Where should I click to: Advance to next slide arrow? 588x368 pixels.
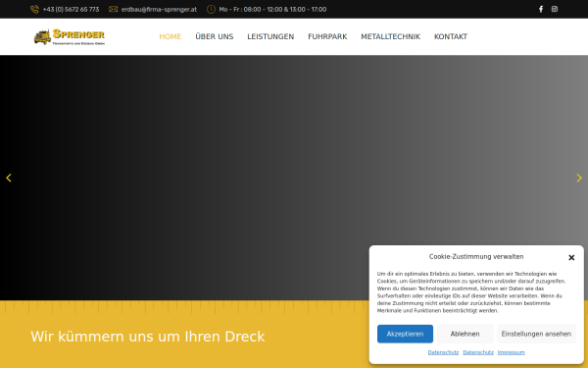pos(579,178)
